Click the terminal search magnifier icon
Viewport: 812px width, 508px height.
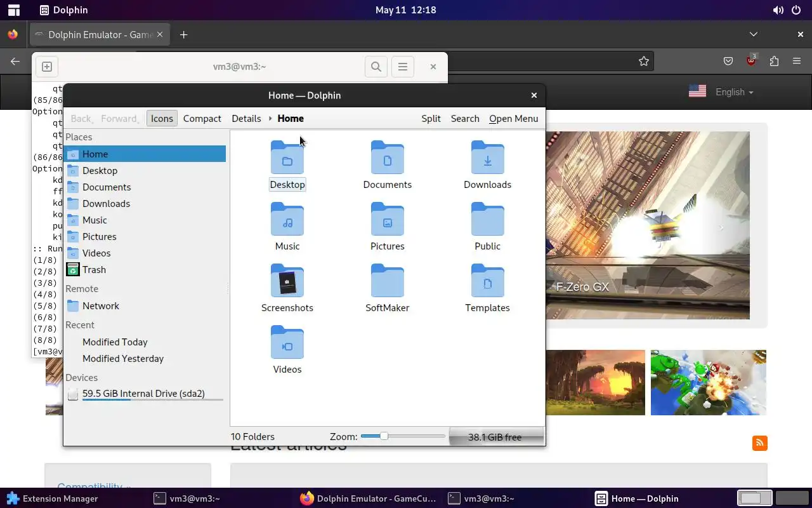click(376, 66)
